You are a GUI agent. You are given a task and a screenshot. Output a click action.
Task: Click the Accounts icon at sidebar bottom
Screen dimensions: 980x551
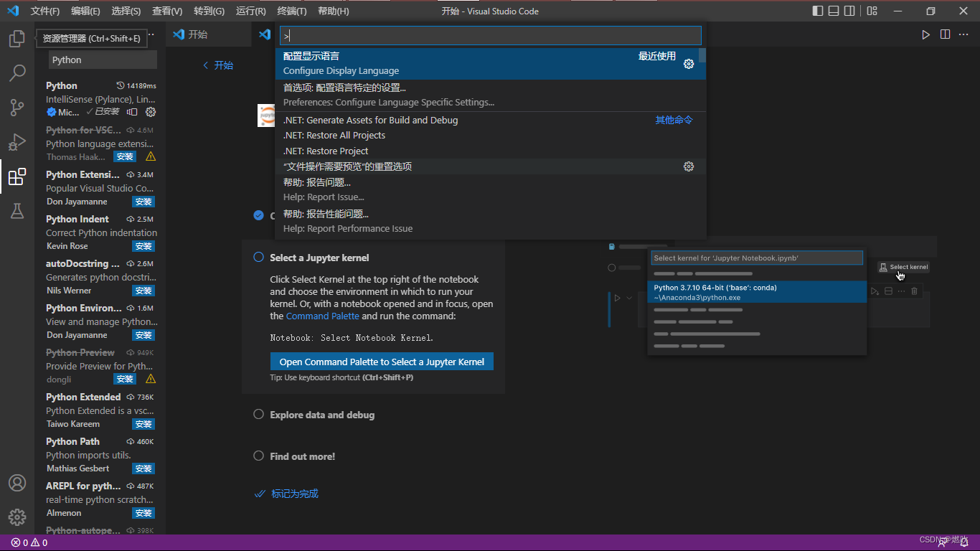(x=17, y=483)
